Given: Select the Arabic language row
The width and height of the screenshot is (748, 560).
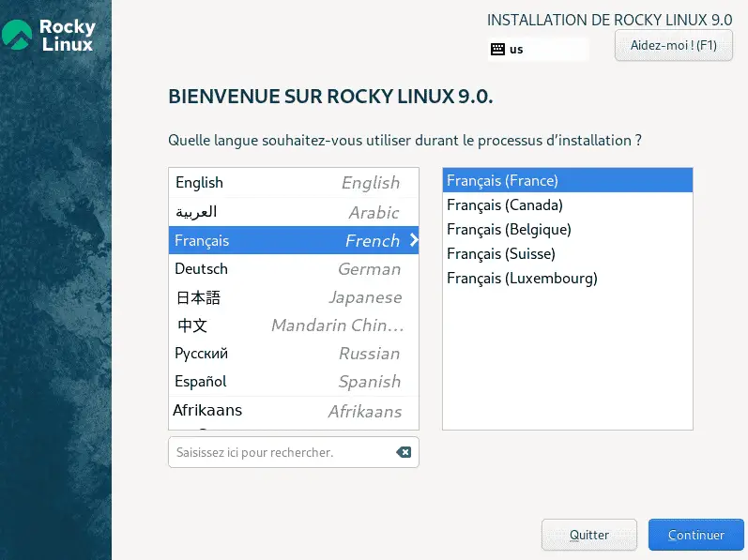Looking at the screenshot, I should (x=294, y=212).
